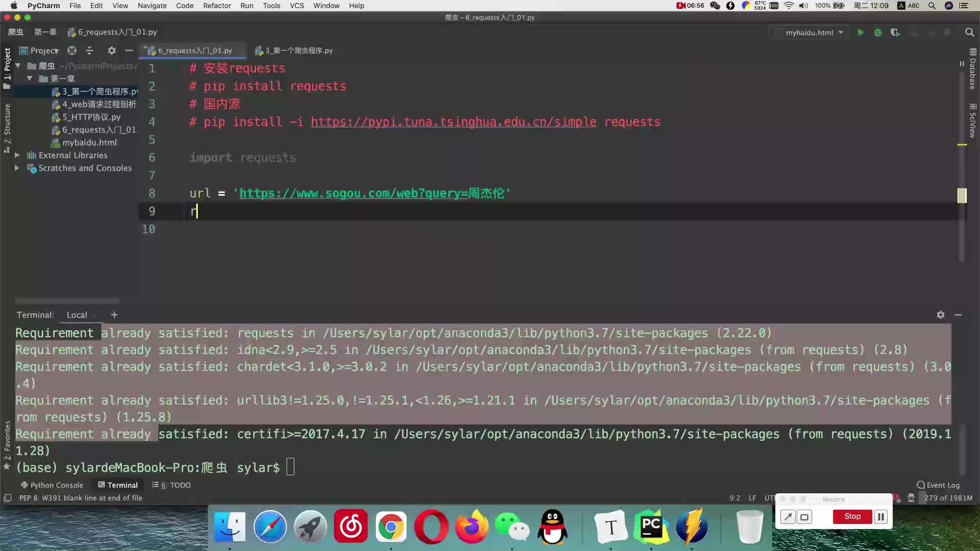The image size is (980, 551).
Task: Click the Project panel horizontal scrollbar
Action: tap(67, 301)
